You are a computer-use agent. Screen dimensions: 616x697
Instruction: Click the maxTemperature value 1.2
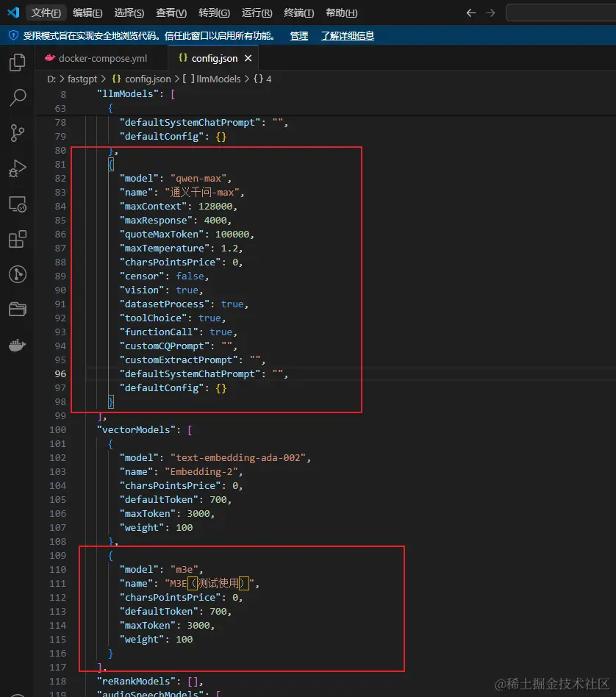pos(229,248)
